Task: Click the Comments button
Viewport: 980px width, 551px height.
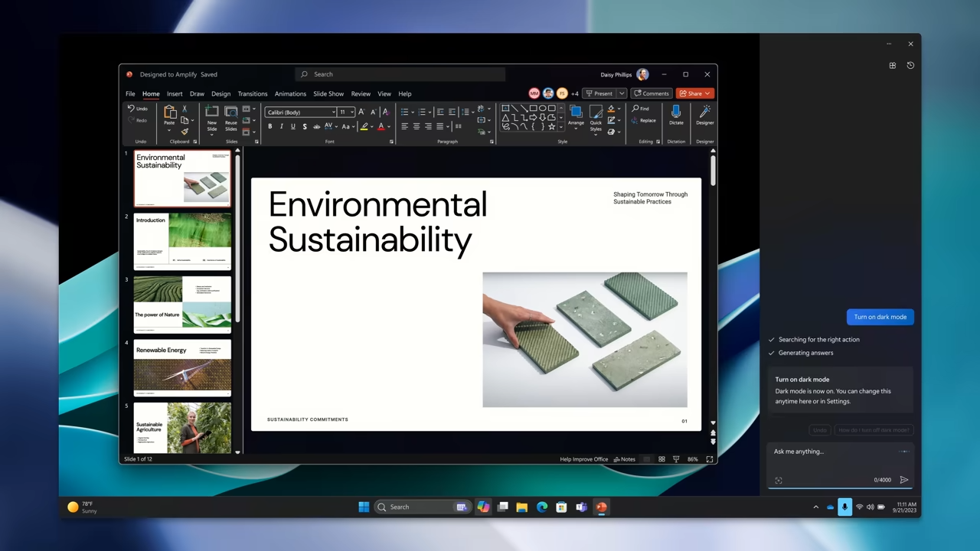Action: [x=652, y=93]
